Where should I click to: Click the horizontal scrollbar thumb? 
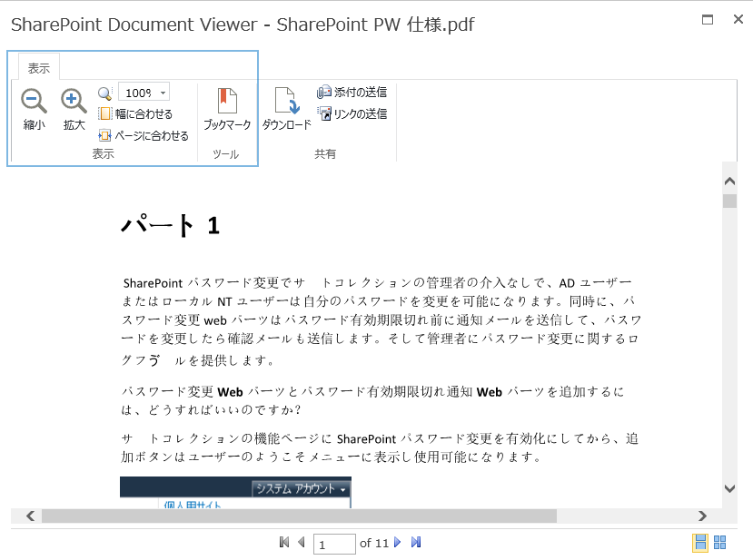[299, 516]
